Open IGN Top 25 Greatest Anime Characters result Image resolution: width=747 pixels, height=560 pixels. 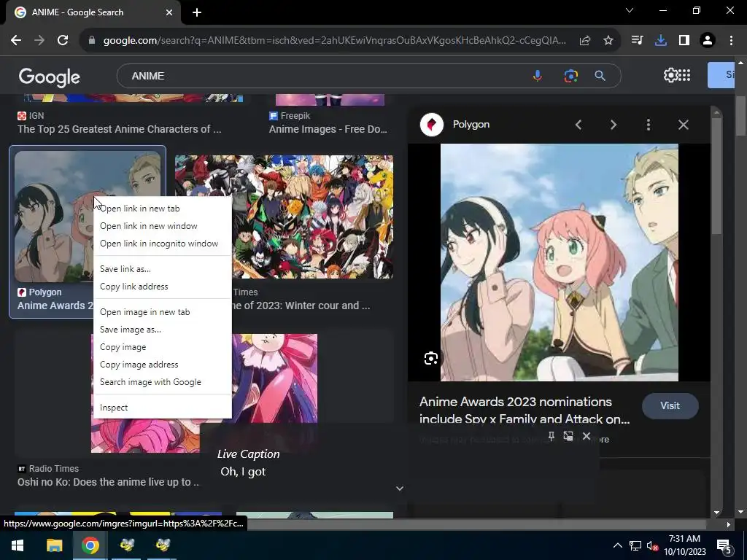click(x=120, y=129)
